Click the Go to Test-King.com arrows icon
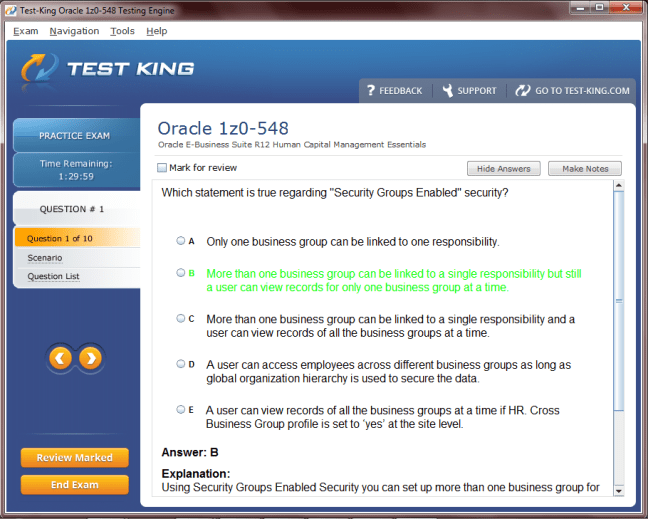The image size is (648, 519). point(523,90)
